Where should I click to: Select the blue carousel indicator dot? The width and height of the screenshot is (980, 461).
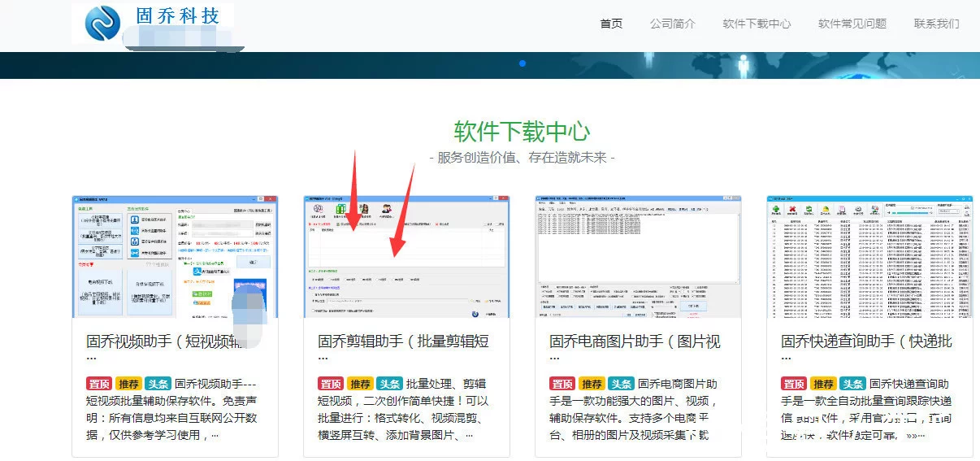pyautogui.click(x=523, y=63)
